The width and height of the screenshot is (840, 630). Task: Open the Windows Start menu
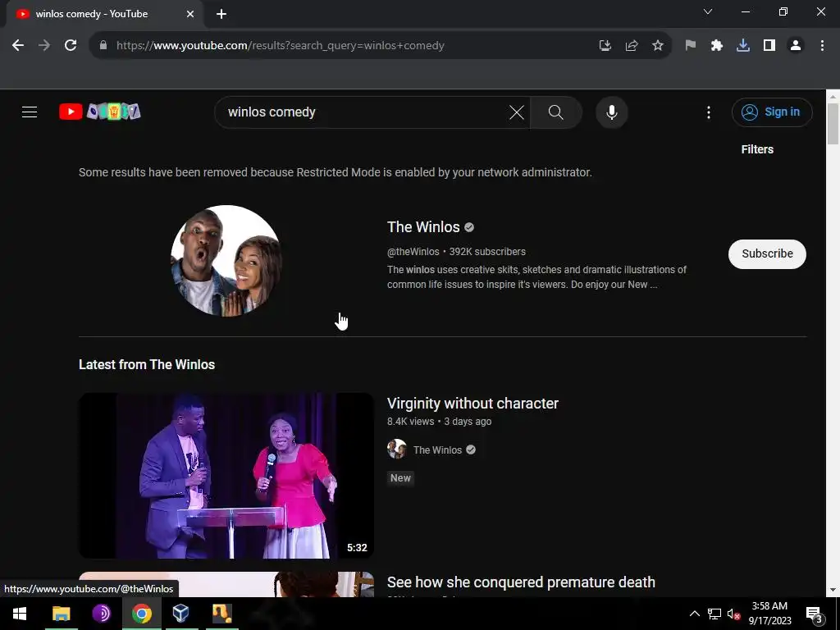20,614
